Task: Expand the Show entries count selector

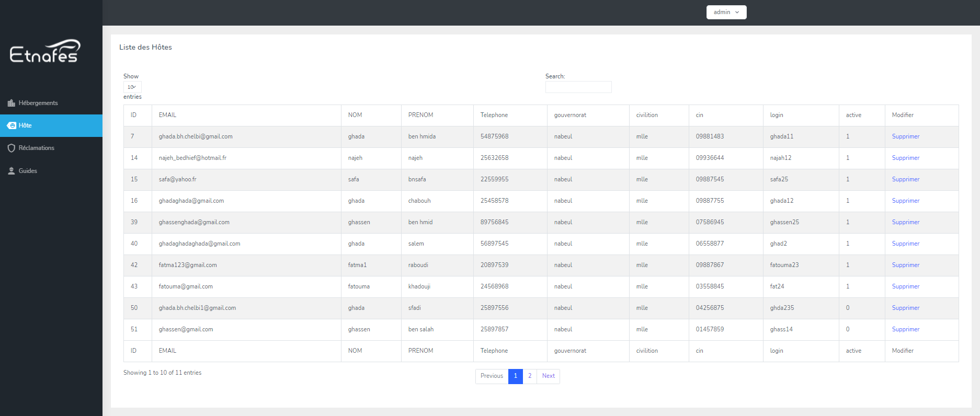Action: [x=132, y=87]
